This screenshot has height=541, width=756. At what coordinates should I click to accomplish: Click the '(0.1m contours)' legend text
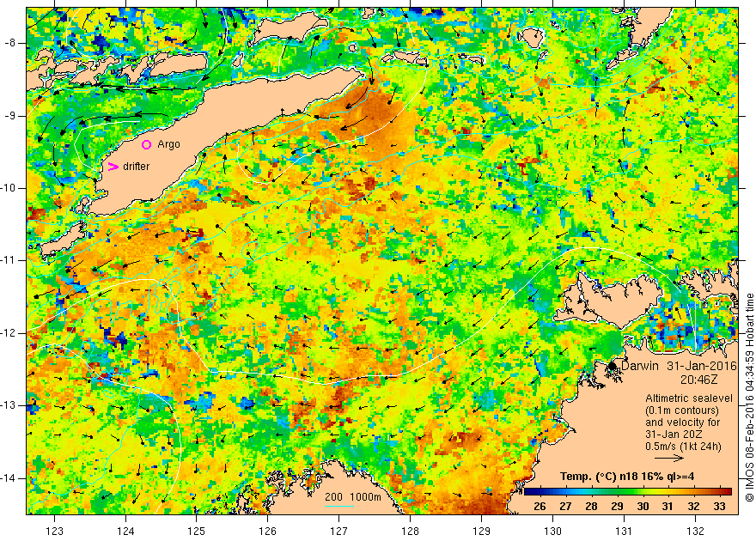(x=682, y=411)
